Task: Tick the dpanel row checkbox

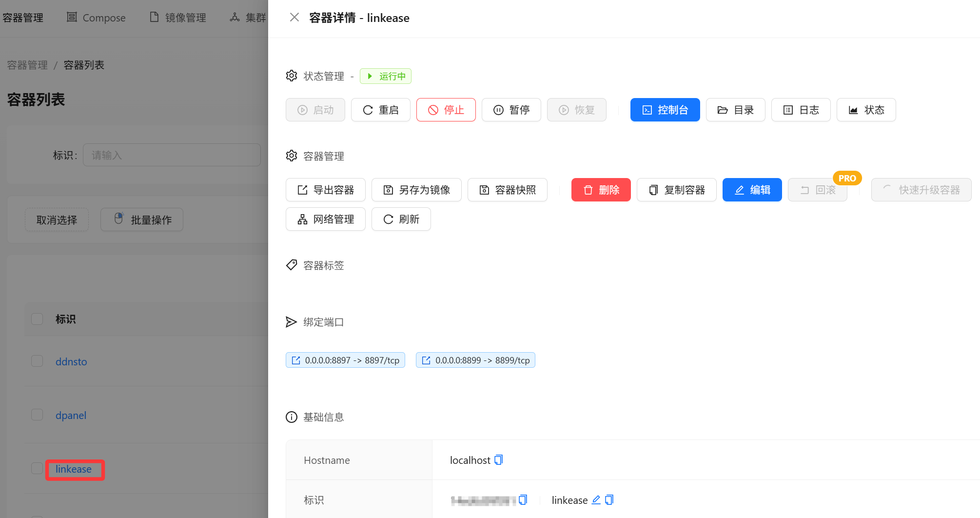Action: pos(37,415)
